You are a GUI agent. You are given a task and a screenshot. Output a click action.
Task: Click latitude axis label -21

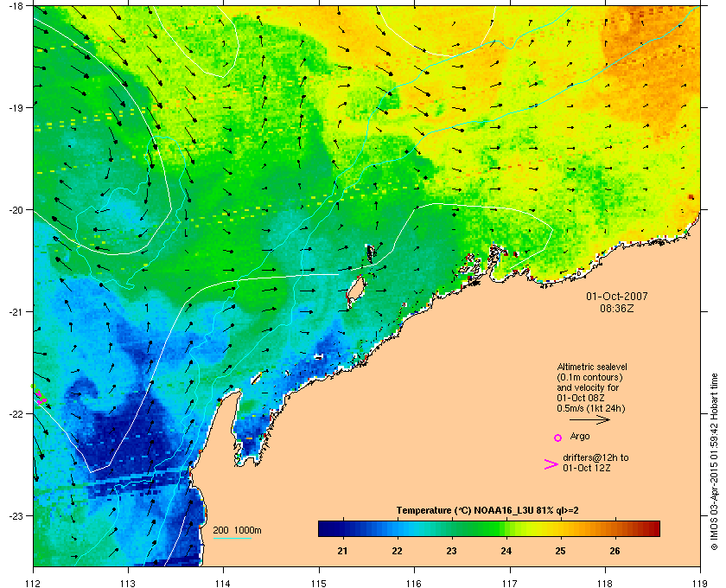[15, 312]
